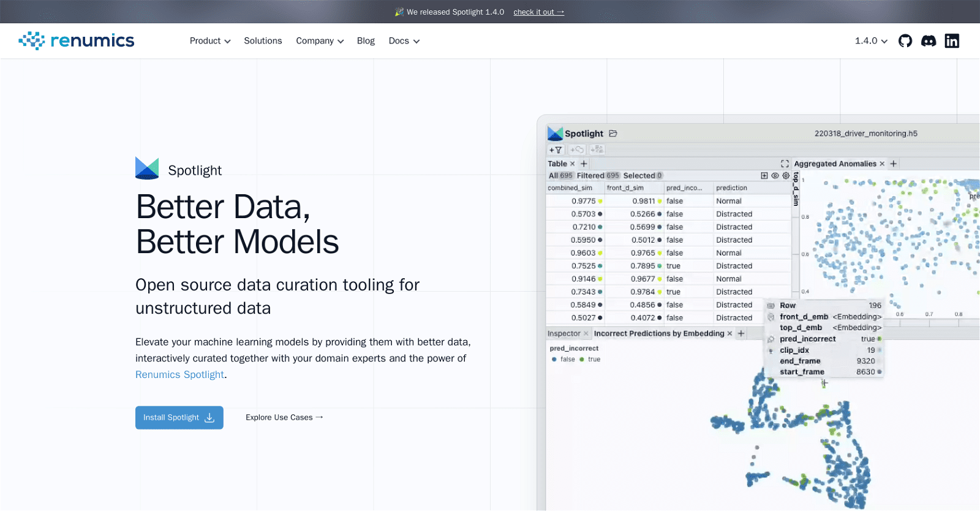Click the table settings gear icon

pyautogui.click(x=786, y=176)
